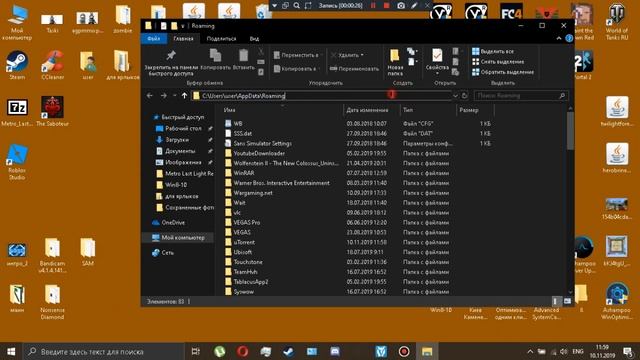Switch to the Share (Поделиться) ribbon tab
This screenshot has width=640, height=360.
coord(221,38)
